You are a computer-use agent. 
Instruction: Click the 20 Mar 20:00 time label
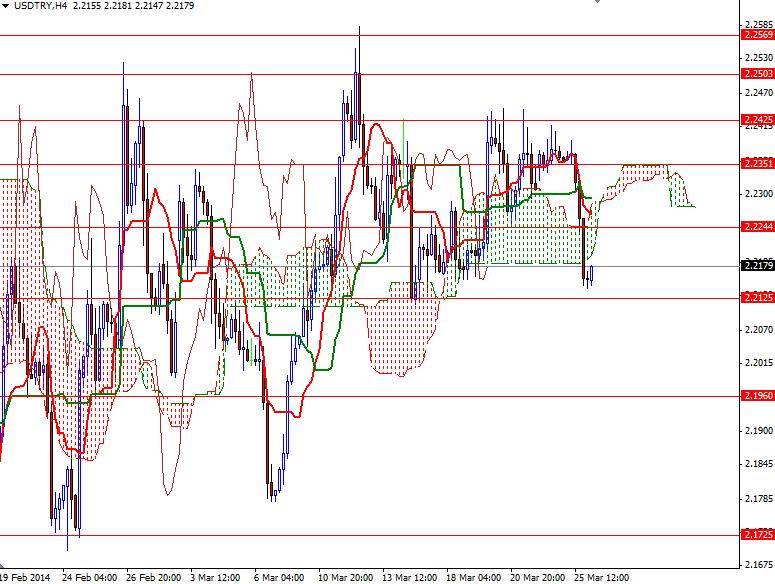(537, 578)
